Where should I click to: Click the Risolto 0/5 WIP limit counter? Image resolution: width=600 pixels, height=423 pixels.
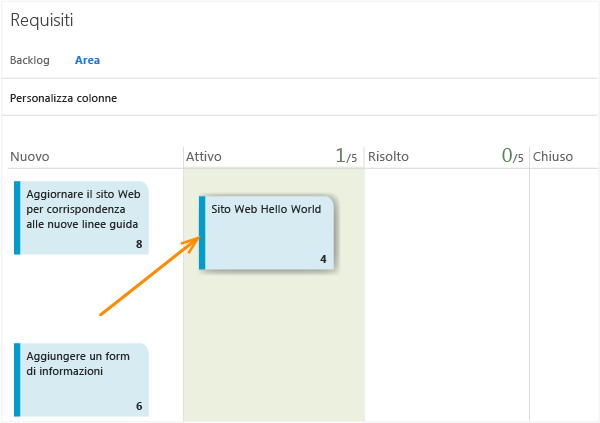512,156
